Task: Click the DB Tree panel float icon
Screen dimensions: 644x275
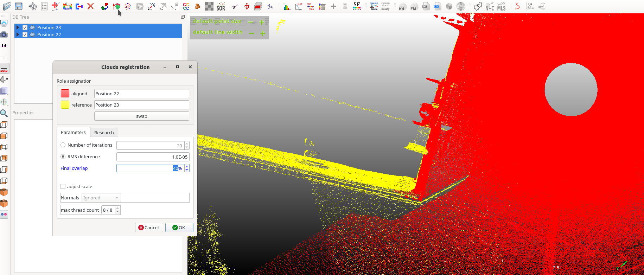Action: pos(183,17)
